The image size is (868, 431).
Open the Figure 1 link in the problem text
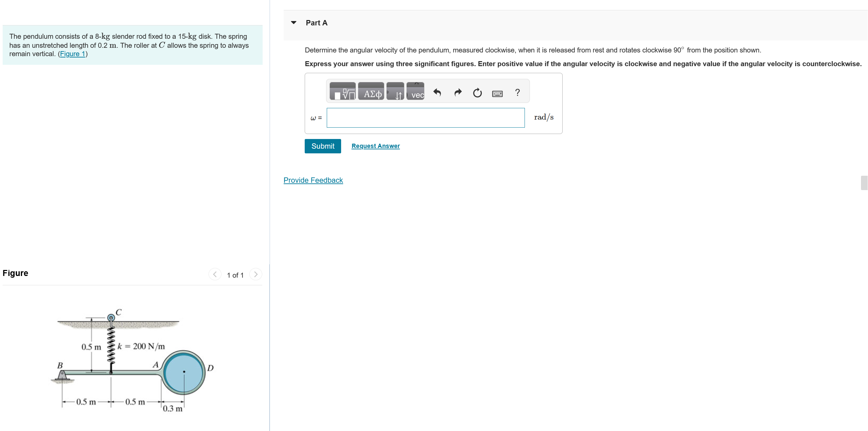[73, 54]
